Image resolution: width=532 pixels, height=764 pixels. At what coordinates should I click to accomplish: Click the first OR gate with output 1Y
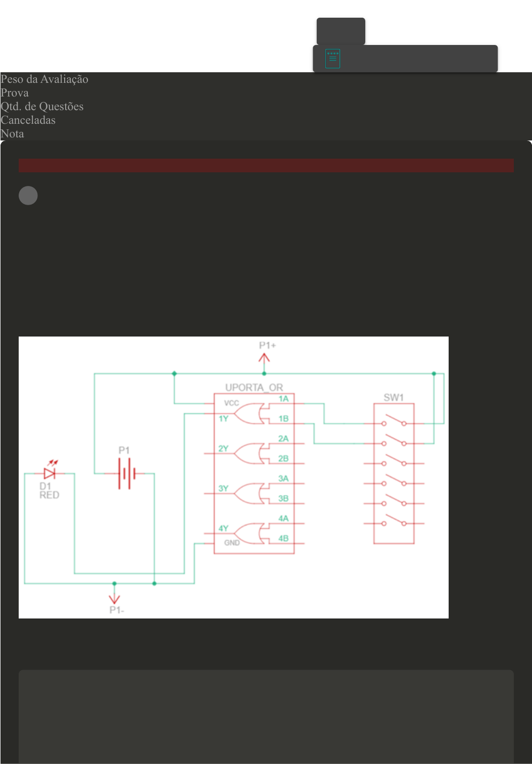tap(248, 413)
